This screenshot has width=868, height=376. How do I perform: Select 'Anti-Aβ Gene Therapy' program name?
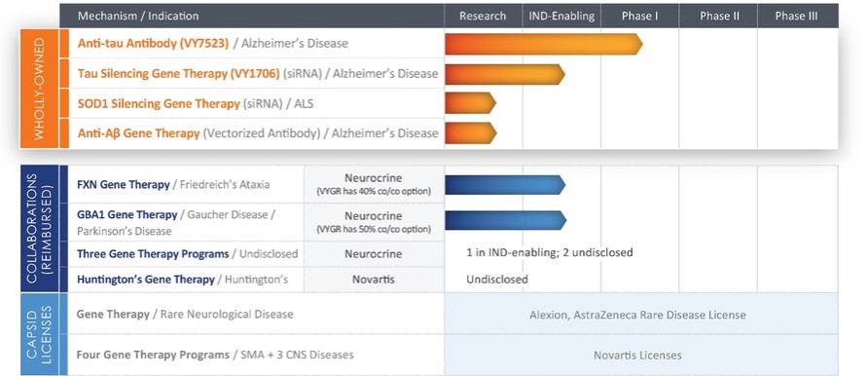[x=138, y=133]
